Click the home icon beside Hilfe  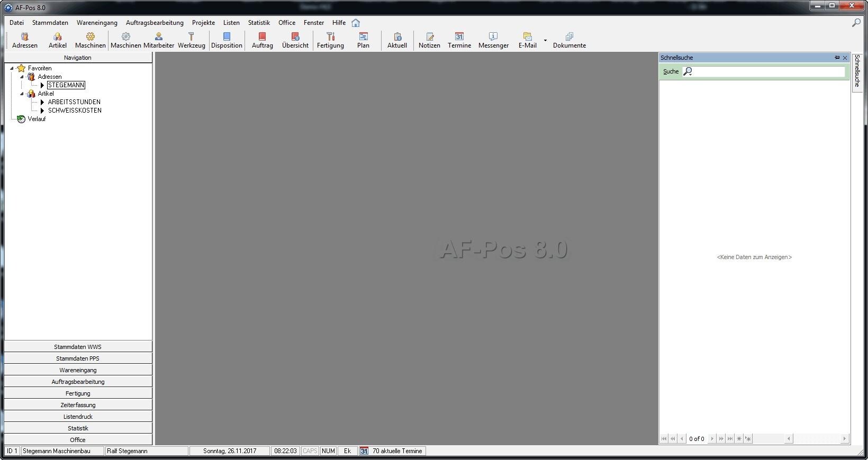point(356,23)
